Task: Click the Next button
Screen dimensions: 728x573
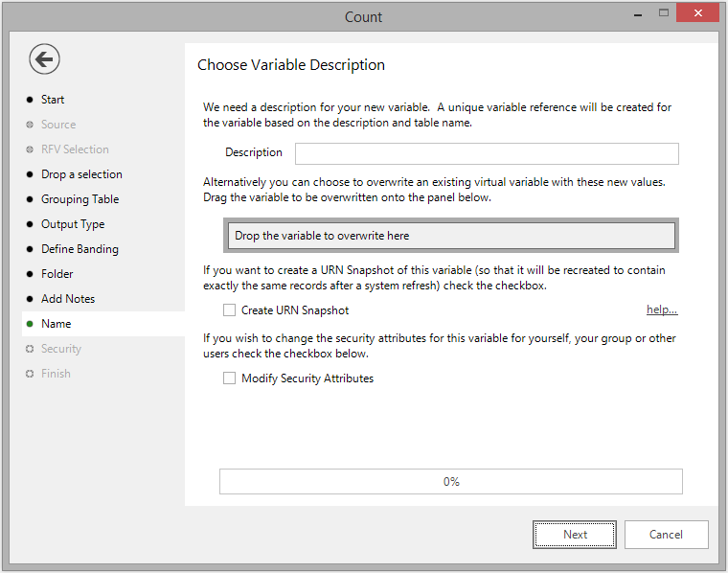Action: (575, 535)
